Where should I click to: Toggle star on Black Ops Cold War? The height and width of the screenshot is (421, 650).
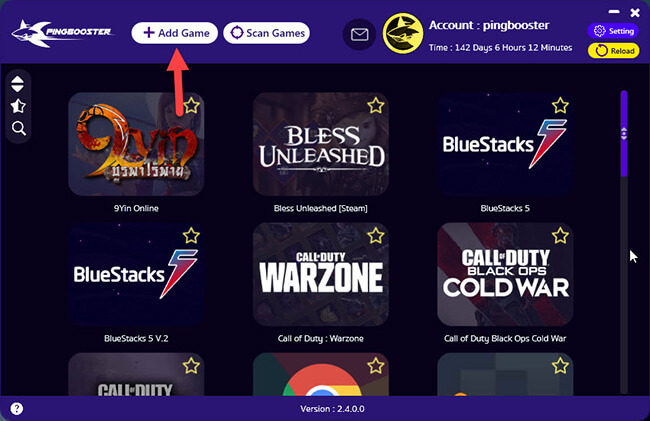pos(560,236)
